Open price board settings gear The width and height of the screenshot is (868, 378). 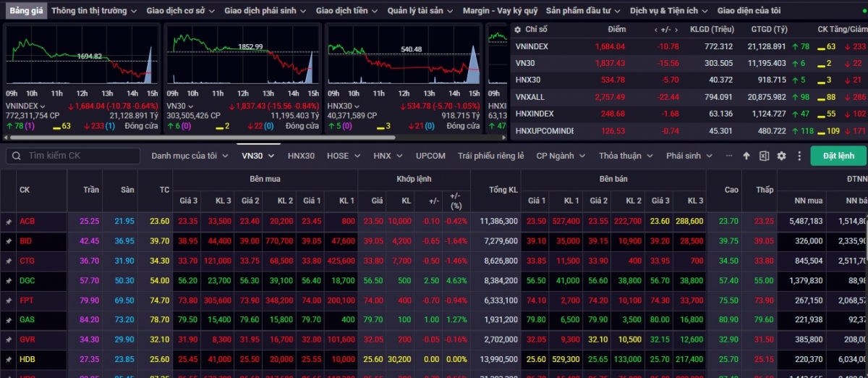tap(781, 156)
